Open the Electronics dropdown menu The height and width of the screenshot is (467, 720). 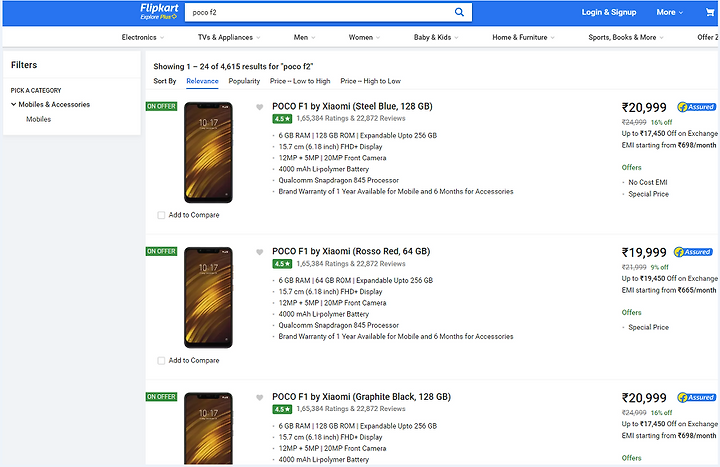point(142,37)
